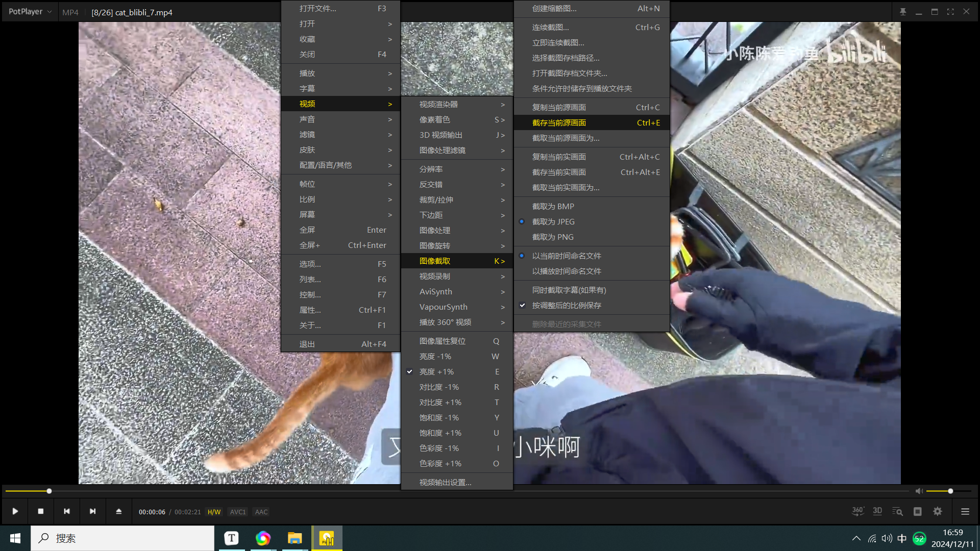Click the Play button
The height and width of the screenshot is (551, 980).
(x=15, y=511)
